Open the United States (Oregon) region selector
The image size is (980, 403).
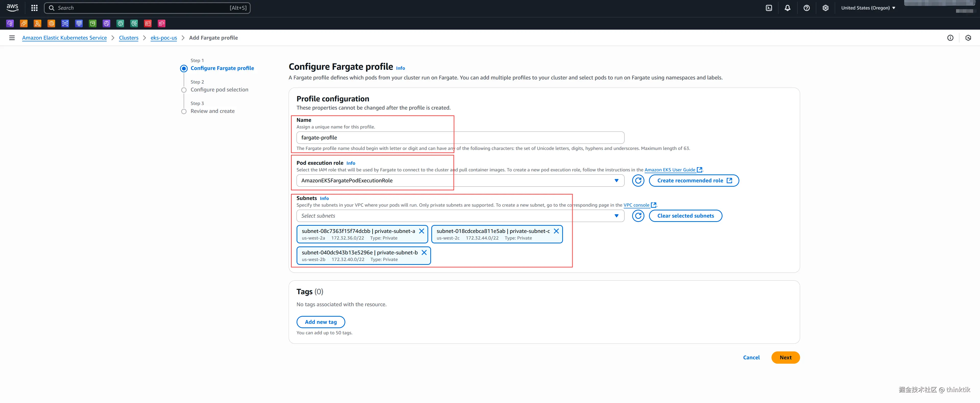click(x=868, y=8)
